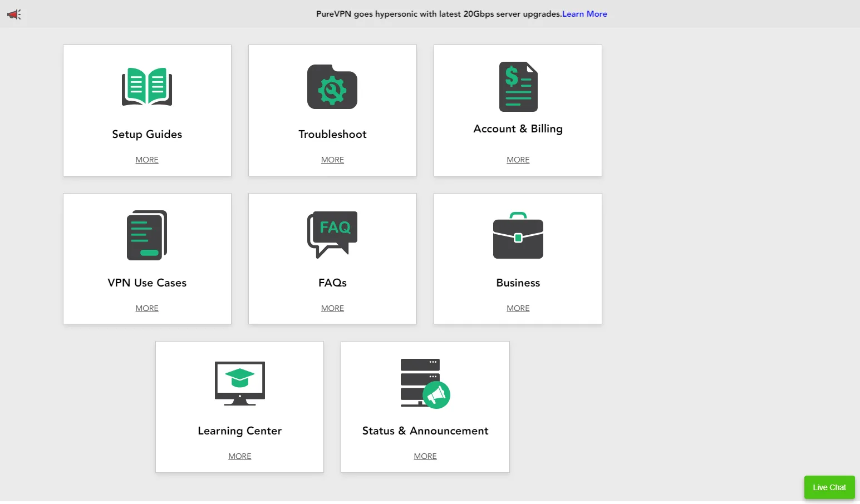Screen dimensions: 860x504
Task: Open MORE link under Status & Announcement
Action: [x=425, y=456]
